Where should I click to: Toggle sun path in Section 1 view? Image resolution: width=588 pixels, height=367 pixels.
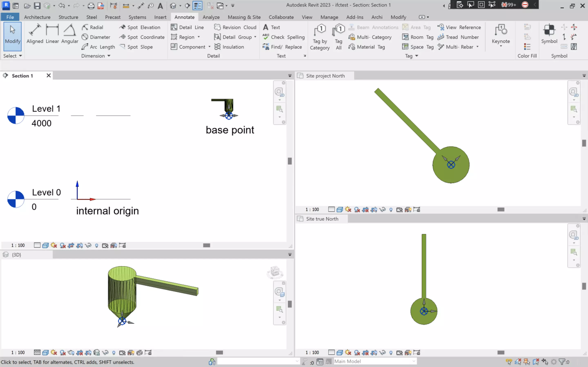54,245
